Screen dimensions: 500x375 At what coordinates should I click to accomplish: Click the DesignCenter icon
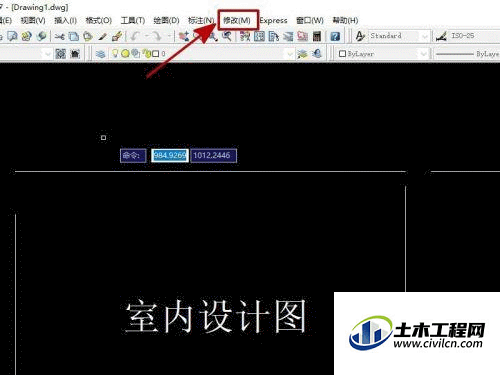click(259, 36)
